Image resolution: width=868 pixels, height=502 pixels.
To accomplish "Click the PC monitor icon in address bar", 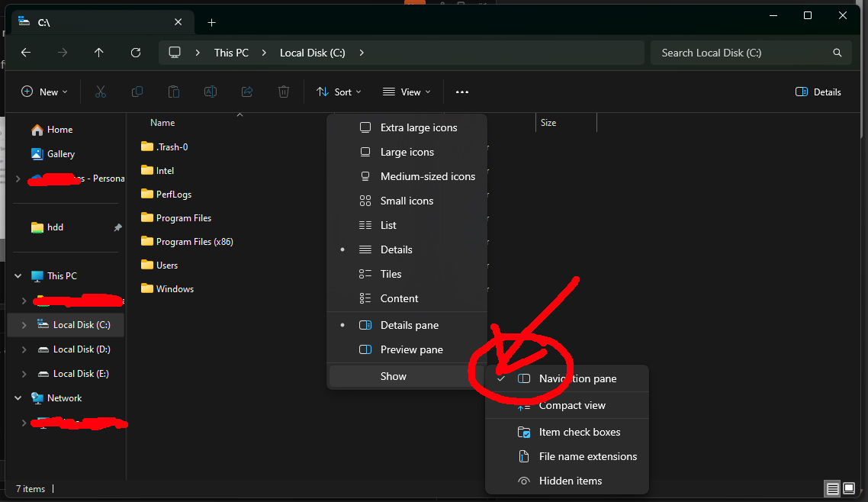I will (x=175, y=53).
